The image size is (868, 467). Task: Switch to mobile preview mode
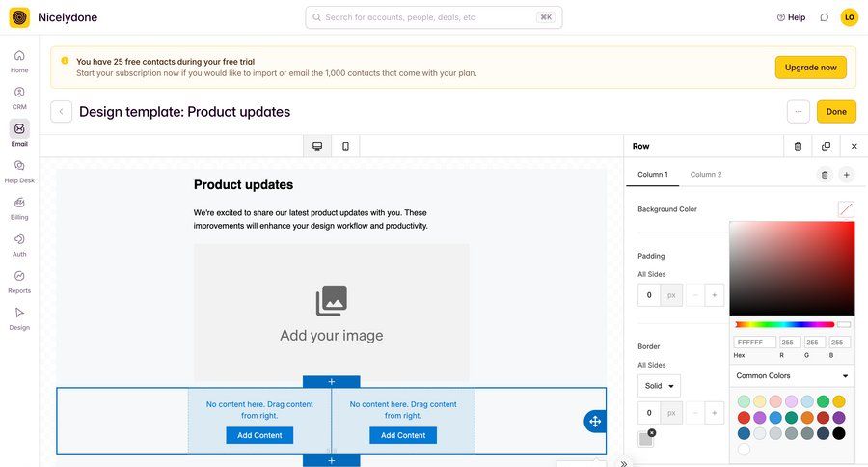click(x=345, y=146)
